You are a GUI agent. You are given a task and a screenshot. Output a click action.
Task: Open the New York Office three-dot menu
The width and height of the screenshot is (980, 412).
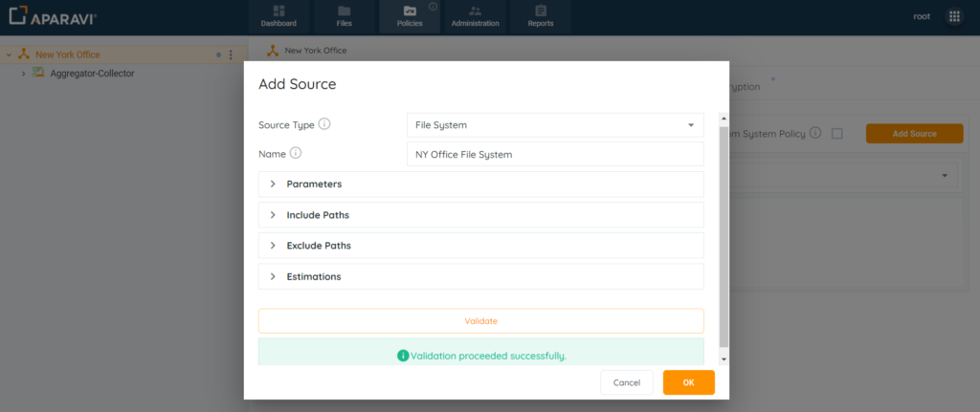(231, 55)
